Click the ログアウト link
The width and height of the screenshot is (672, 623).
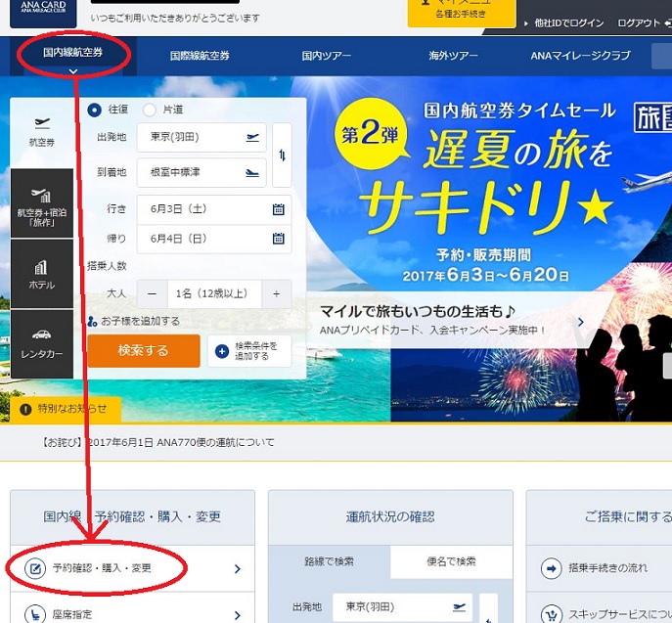coord(639,23)
